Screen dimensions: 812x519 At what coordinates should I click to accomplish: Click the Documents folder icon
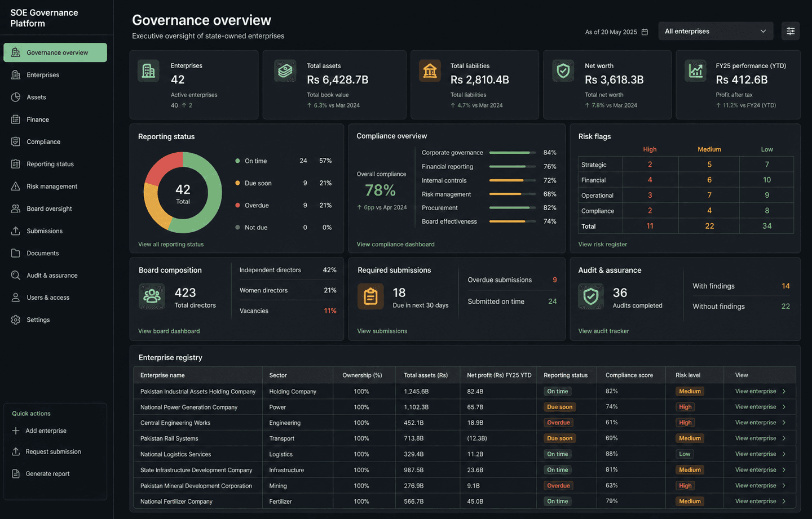tap(16, 253)
